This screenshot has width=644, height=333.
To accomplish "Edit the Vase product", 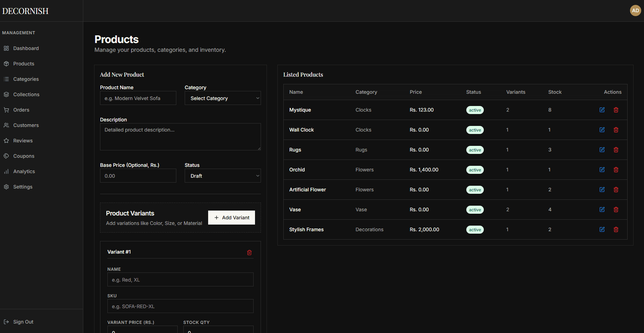I will 602,210.
